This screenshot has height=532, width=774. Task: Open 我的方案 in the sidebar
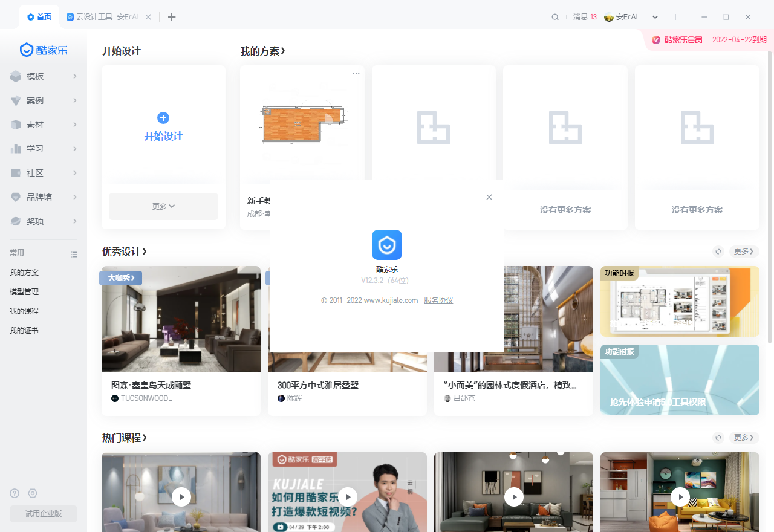[x=24, y=273]
